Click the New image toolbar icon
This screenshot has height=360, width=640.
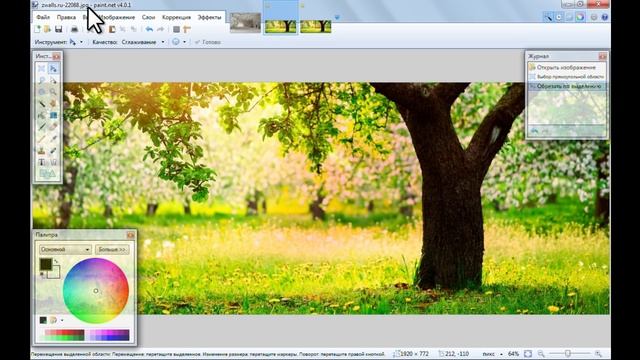coord(38,29)
